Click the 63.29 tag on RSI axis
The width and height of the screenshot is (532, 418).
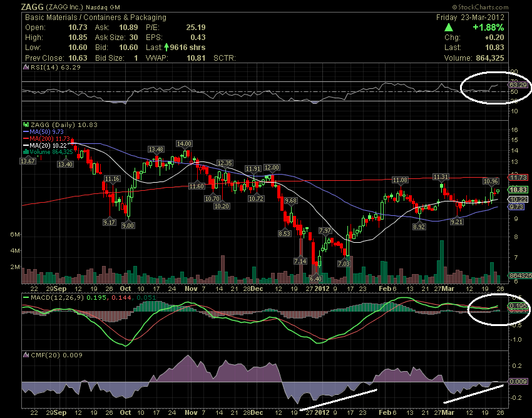pyautogui.click(x=519, y=84)
